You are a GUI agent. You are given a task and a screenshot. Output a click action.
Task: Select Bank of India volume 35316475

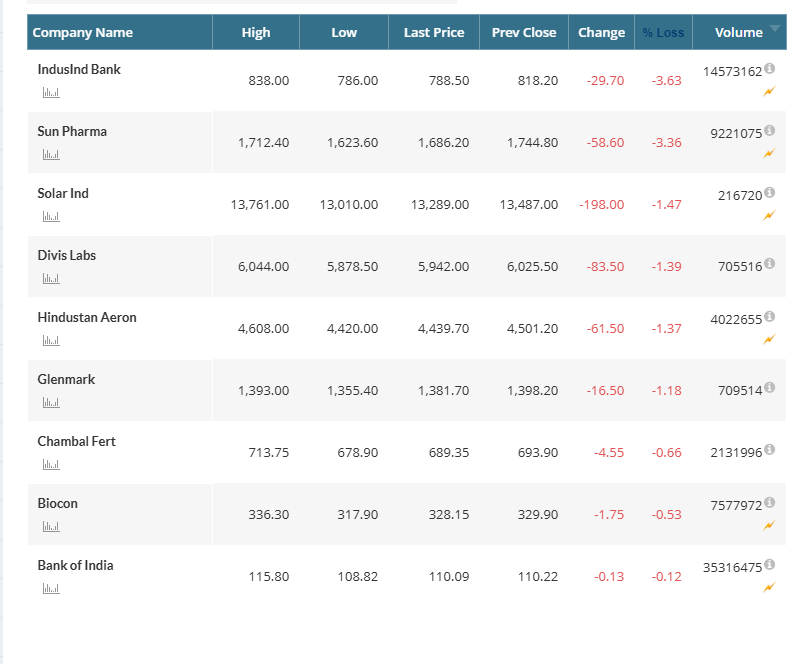click(x=732, y=567)
